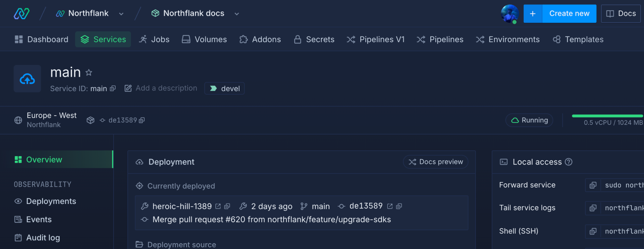644x249 pixels.
Task: Click the Audit log calendar icon
Action: click(x=18, y=238)
